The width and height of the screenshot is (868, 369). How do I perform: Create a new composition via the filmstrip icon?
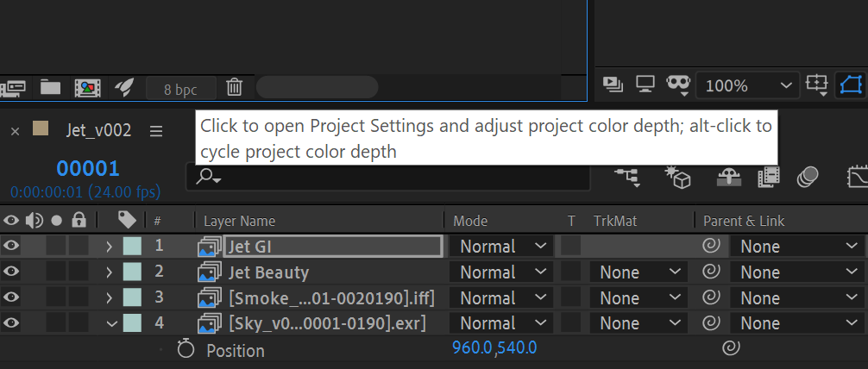coord(85,87)
